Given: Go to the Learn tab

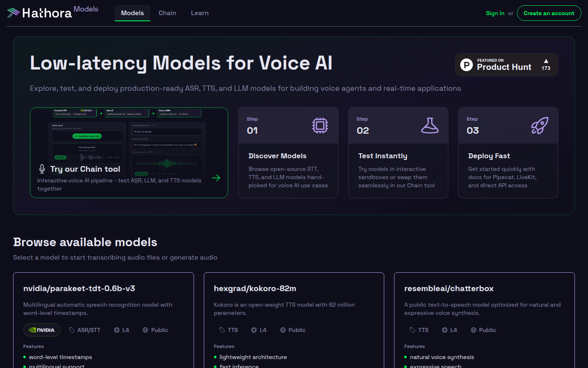Looking at the screenshot, I should pyautogui.click(x=200, y=13).
